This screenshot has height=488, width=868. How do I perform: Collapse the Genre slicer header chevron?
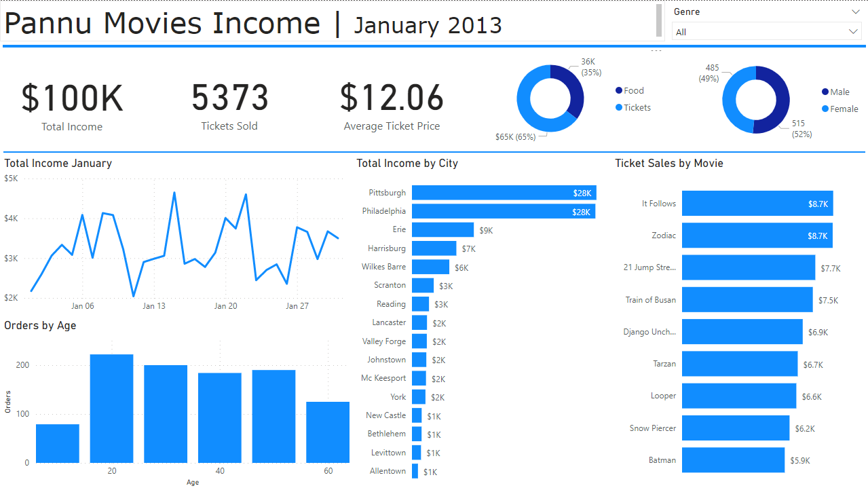[x=855, y=12]
